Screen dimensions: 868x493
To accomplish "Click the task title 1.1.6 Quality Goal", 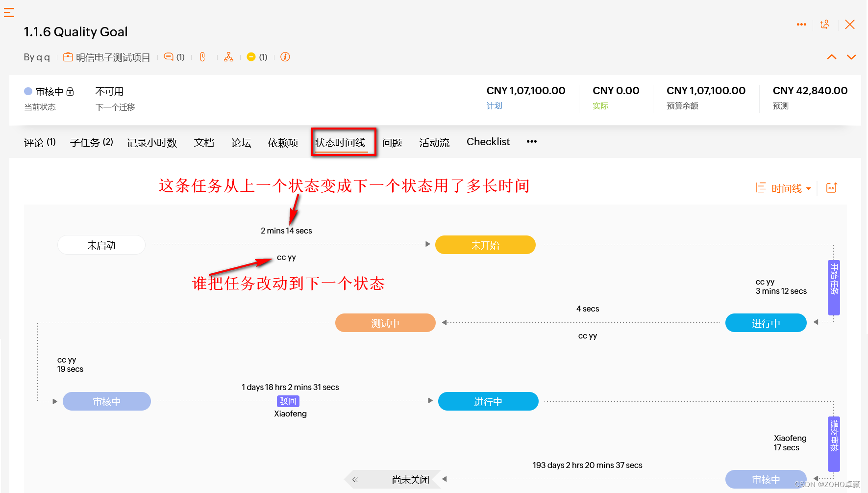I will pos(76,32).
